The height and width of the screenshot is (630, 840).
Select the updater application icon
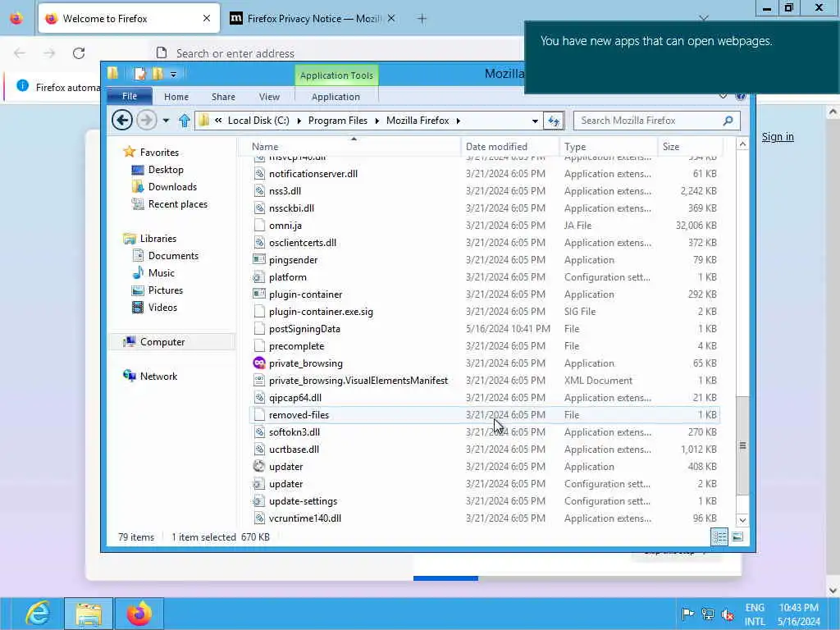click(259, 467)
